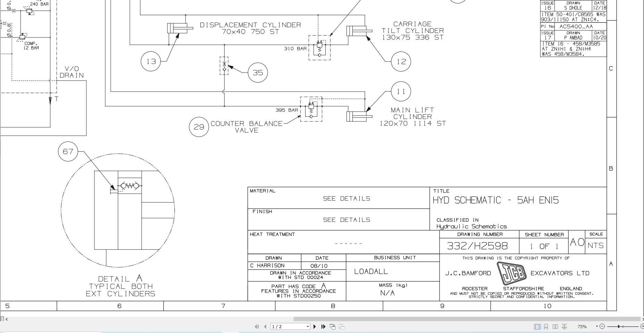Click the AC5400_AA PI number

pyautogui.click(x=576, y=26)
